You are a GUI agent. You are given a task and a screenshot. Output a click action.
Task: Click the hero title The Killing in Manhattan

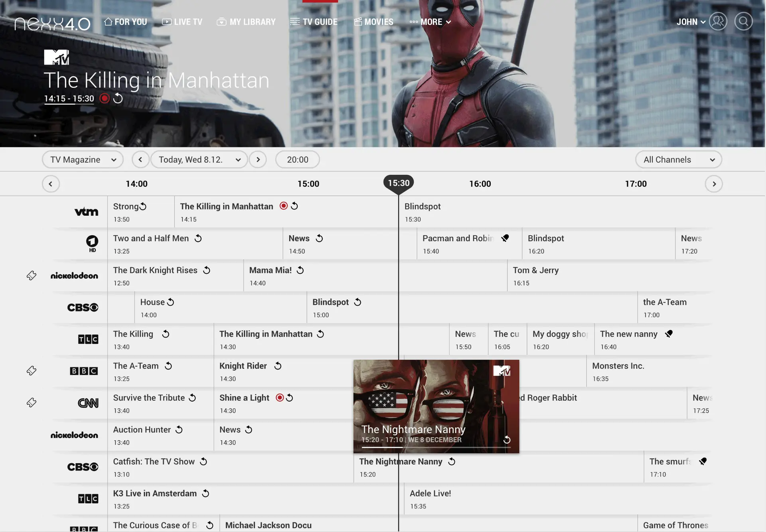point(156,80)
